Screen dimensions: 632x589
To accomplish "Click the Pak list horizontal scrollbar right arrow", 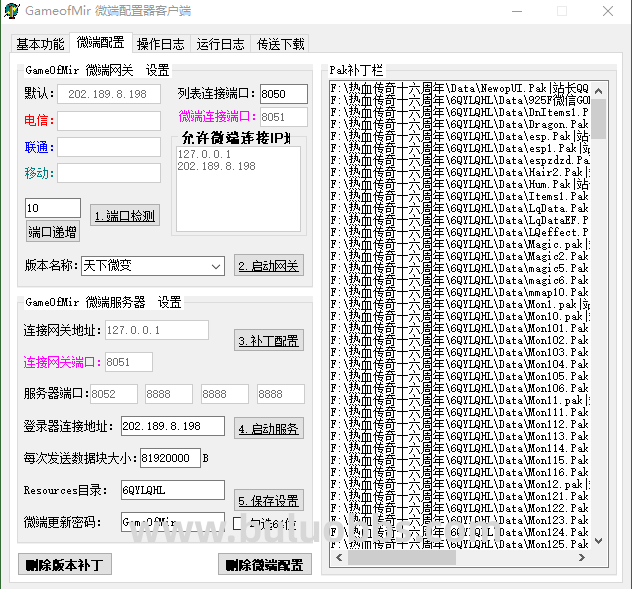I will click(584, 557).
